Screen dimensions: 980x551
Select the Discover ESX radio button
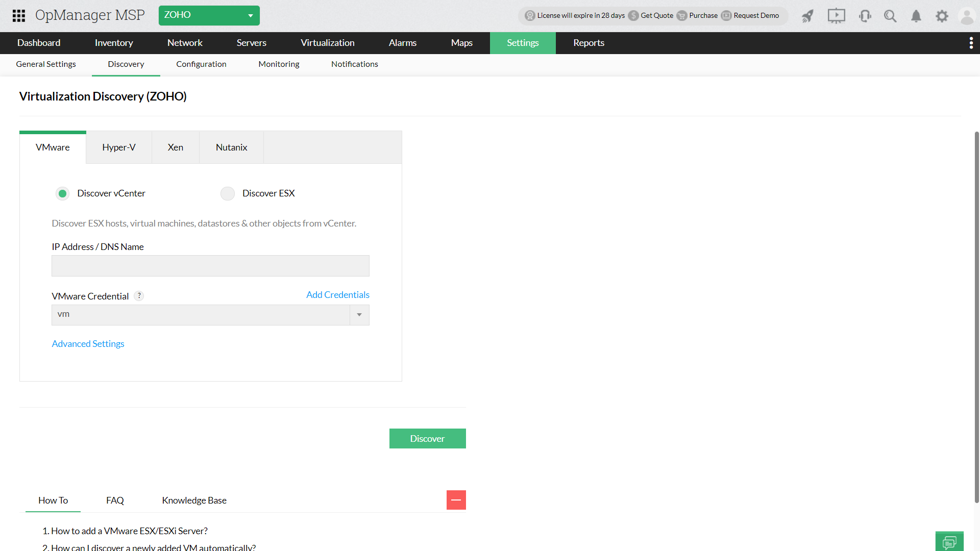pyautogui.click(x=228, y=193)
